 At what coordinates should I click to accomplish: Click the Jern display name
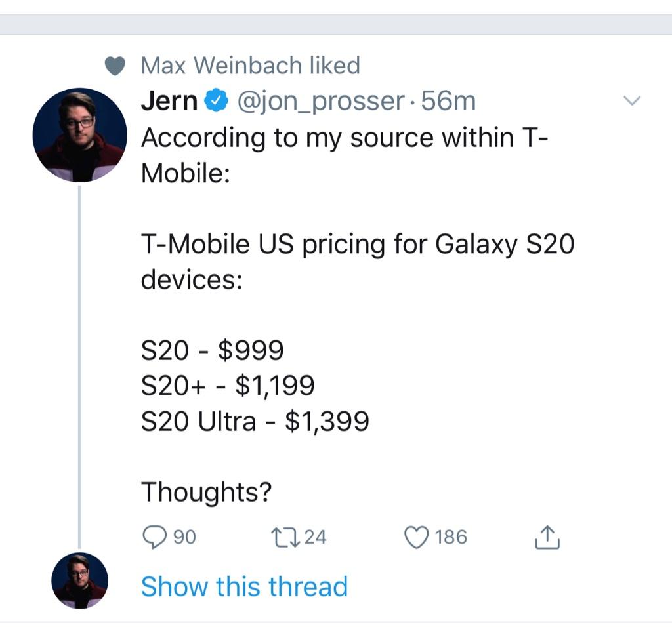(x=169, y=101)
